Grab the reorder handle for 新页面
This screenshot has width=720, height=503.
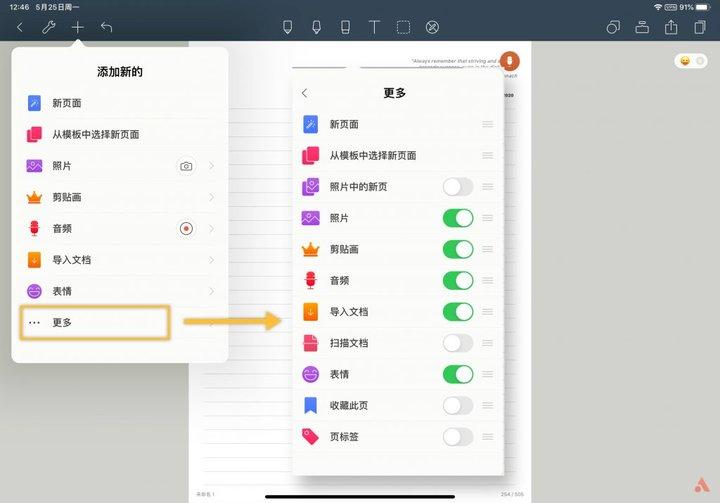pos(488,124)
